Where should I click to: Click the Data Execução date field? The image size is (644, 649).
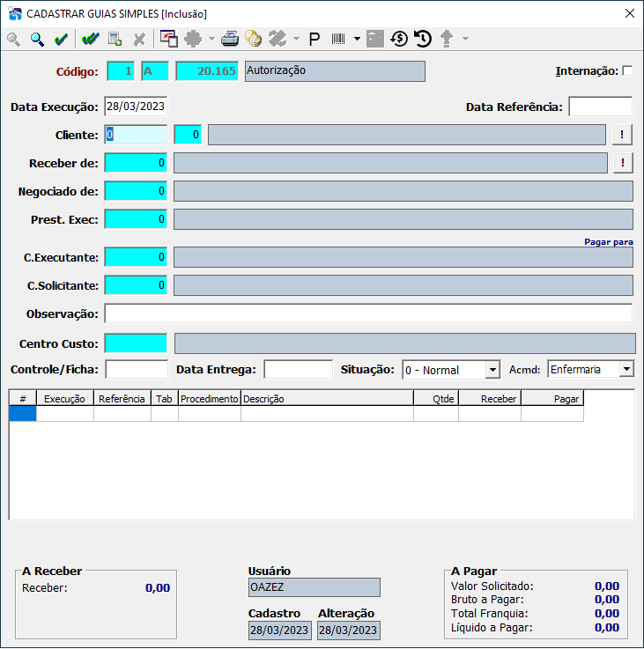(x=136, y=107)
